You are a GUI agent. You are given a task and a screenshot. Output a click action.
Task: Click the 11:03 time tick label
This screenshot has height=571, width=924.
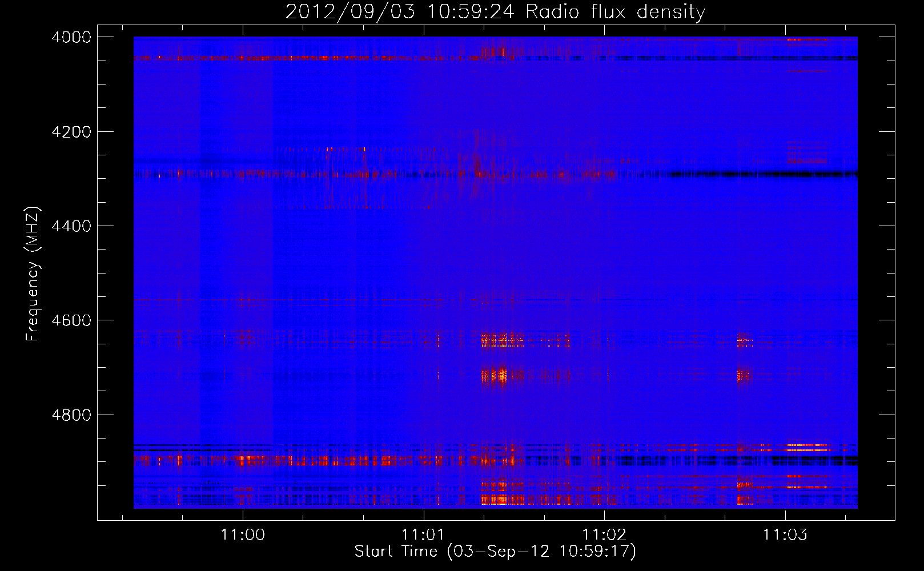tap(785, 534)
